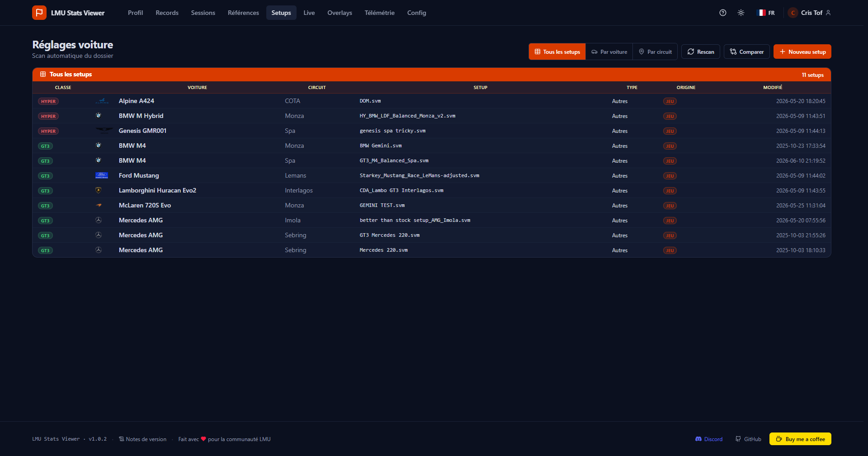Click the JEU origin badge on the DOM.svm row
This screenshot has width=868, height=456.
pos(670,101)
